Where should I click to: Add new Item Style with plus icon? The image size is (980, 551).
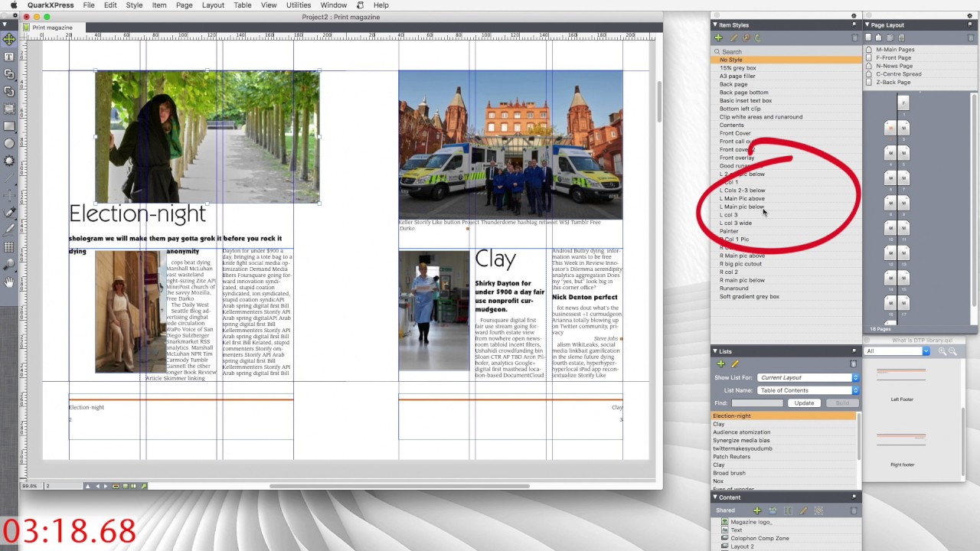[718, 37]
